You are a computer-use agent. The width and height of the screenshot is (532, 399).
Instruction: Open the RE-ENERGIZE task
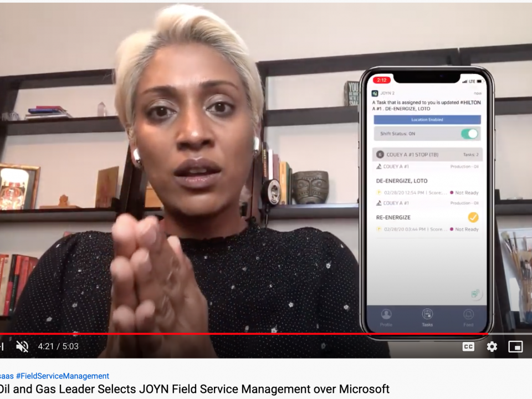(x=393, y=217)
